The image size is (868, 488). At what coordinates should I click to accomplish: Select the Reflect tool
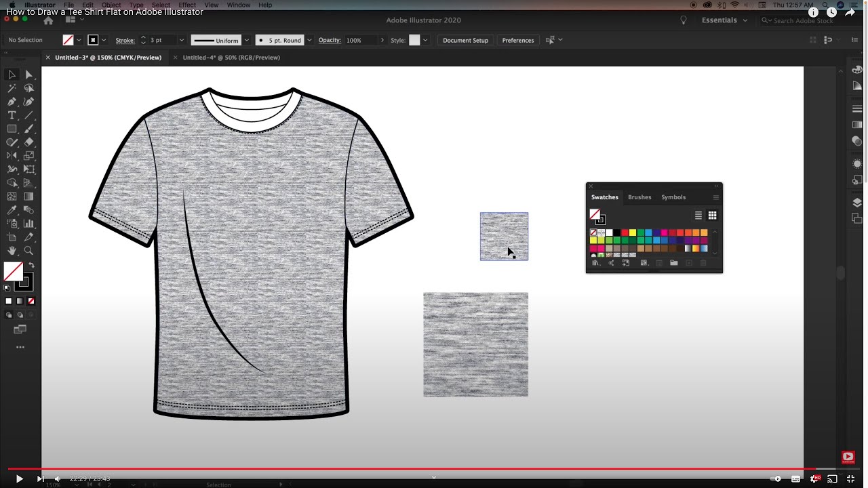(x=12, y=156)
